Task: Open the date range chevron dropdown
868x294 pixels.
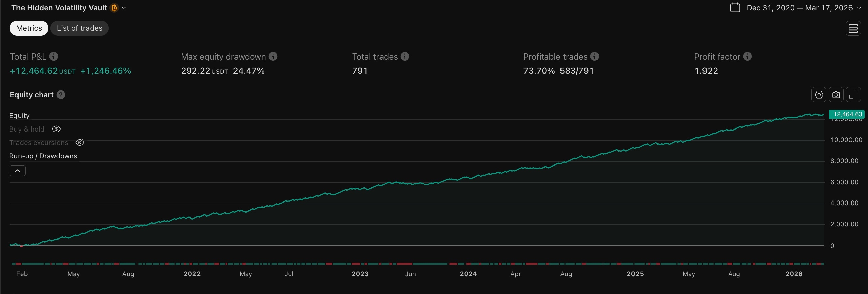Action: tap(859, 8)
